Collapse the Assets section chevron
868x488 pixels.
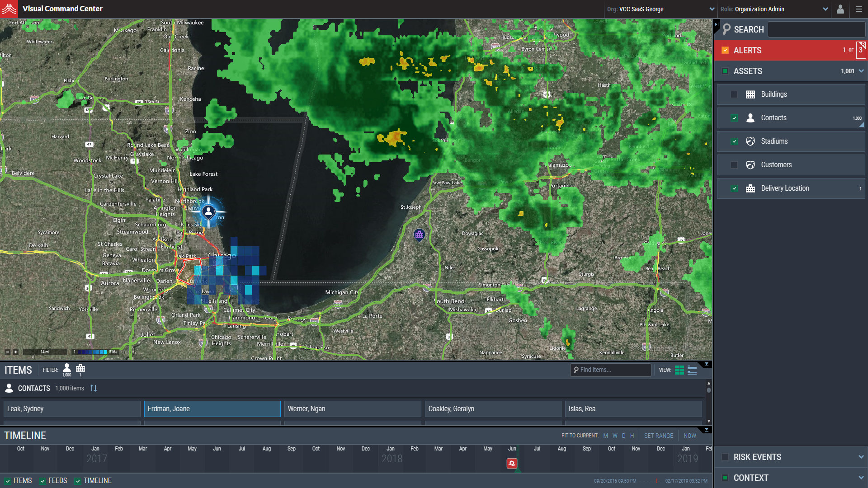point(861,71)
